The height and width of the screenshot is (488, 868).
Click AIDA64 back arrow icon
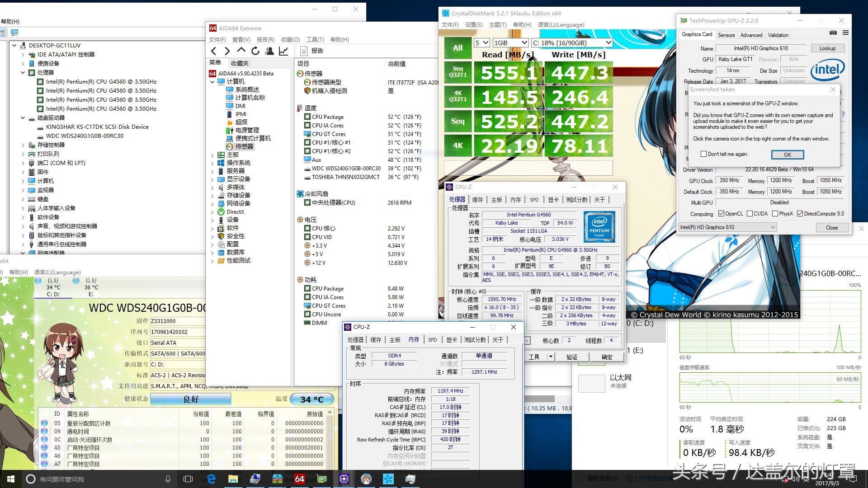click(x=214, y=51)
